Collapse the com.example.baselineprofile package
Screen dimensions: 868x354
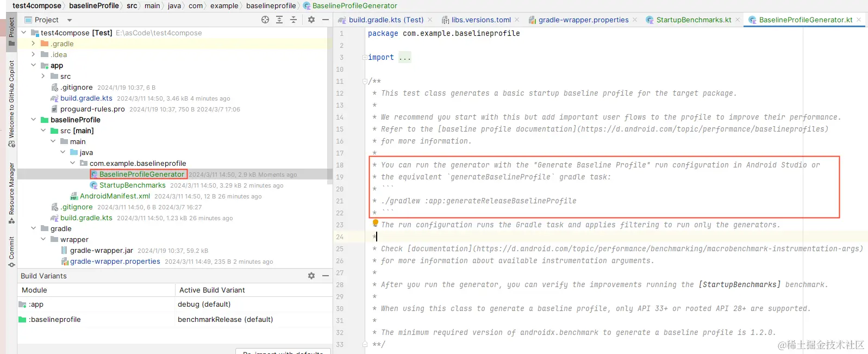[73, 163]
